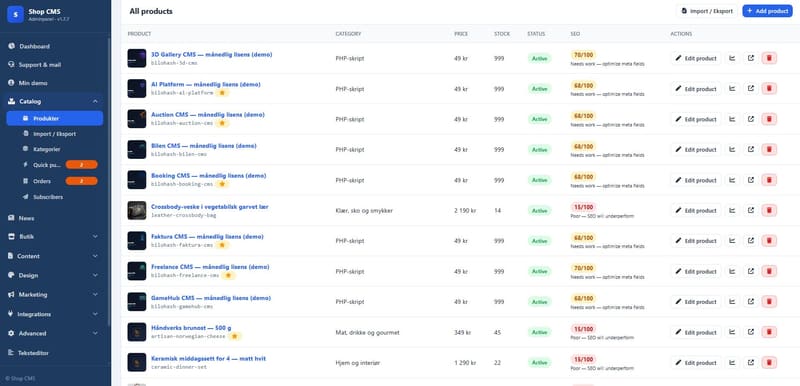Delete the Håndverks brunost product
Viewport: 800px width, 386px height.
(x=769, y=332)
